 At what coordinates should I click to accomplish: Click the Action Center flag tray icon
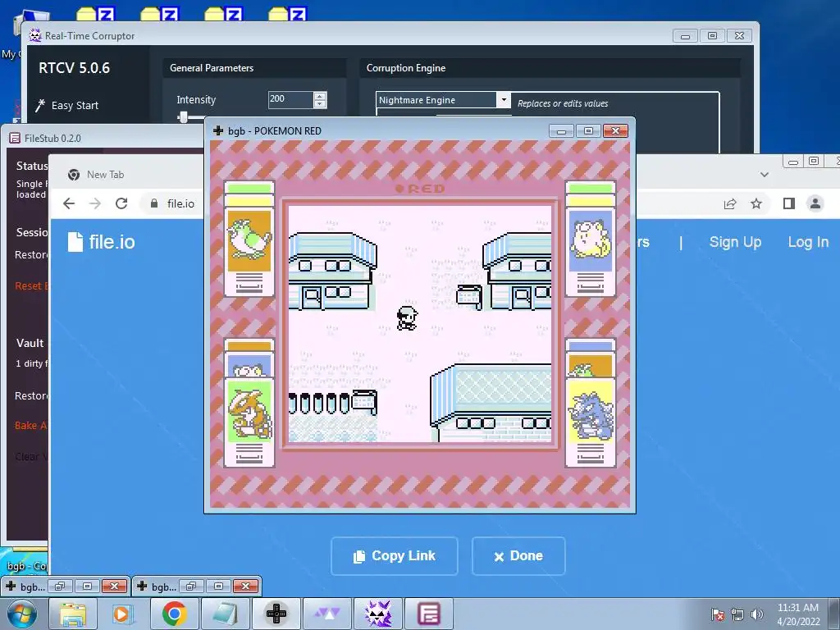[718, 614]
